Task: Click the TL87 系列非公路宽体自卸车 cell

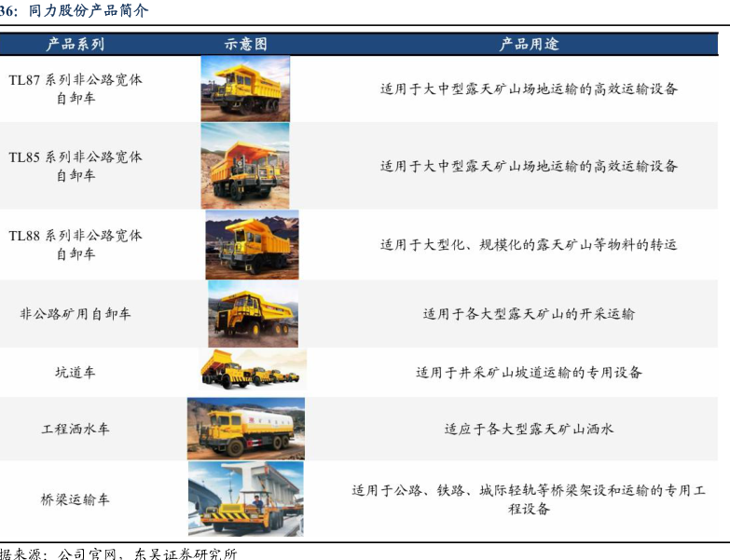Action: [x=76, y=89]
